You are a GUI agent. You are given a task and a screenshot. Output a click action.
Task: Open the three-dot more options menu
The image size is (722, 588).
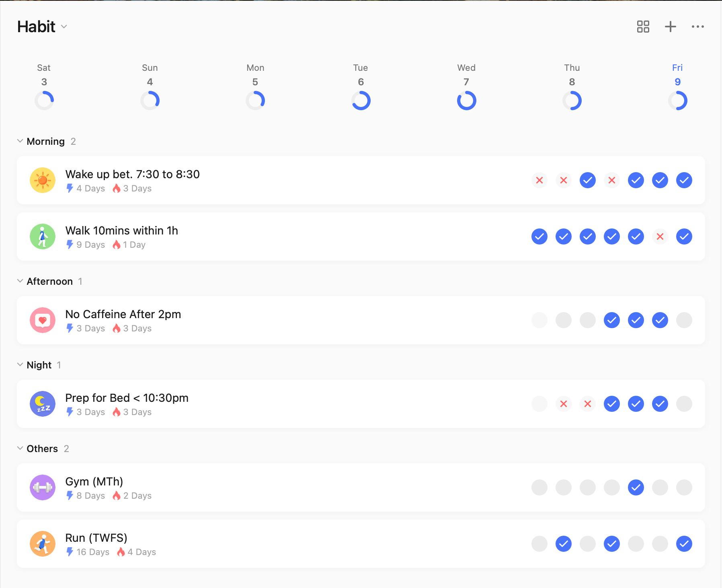[x=697, y=27]
